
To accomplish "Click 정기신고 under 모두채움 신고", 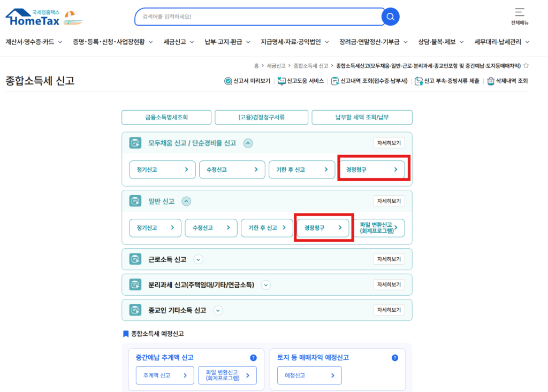I will point(162,170).
